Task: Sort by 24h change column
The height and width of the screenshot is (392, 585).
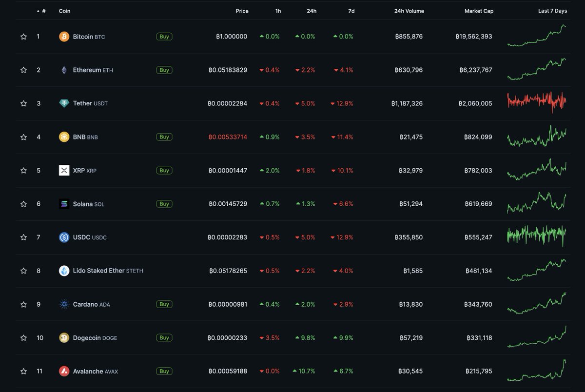Action: click(x=312, y=11)
